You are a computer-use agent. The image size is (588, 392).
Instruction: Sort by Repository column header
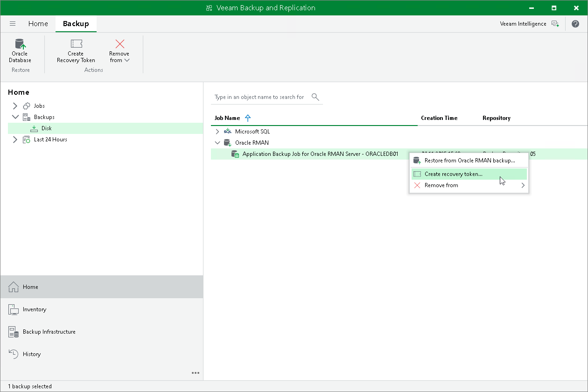click(497, 118)
